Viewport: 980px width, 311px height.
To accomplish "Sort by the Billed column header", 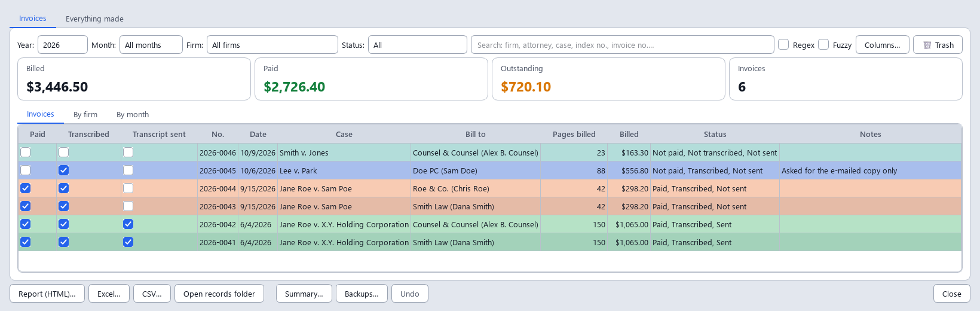I will pyautogui.click(x=629, y=135).
